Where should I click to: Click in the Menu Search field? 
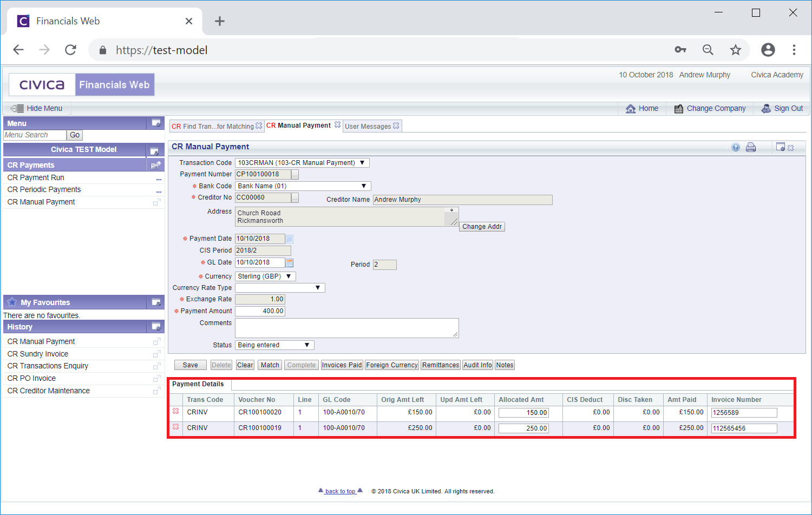click(x=35, y=135)
